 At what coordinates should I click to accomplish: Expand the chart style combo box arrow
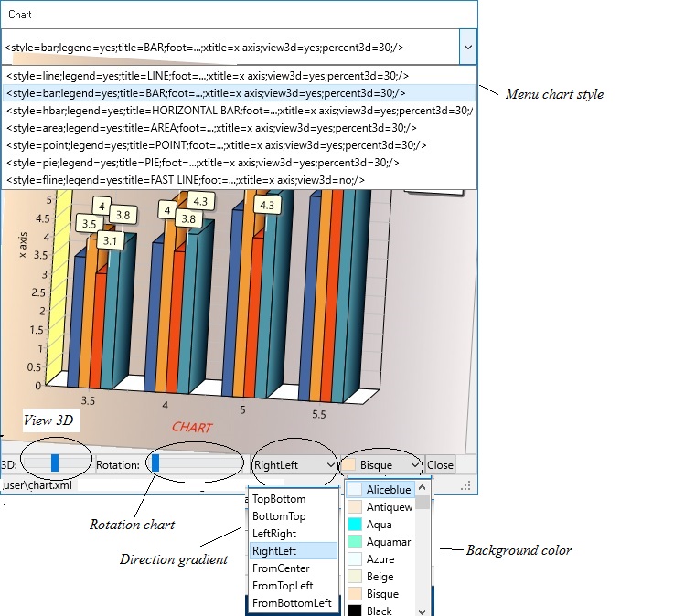[x=467, y=46]
